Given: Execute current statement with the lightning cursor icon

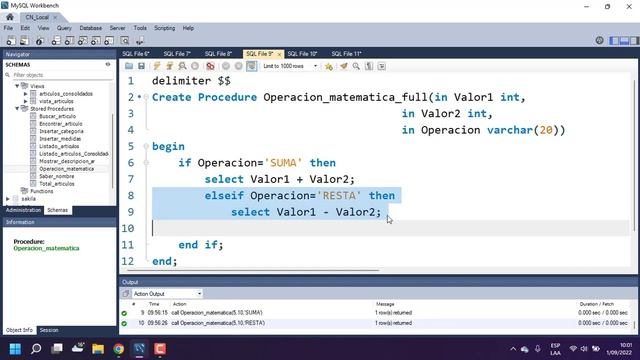Looking at the screenshot, I should pos(169,66).
